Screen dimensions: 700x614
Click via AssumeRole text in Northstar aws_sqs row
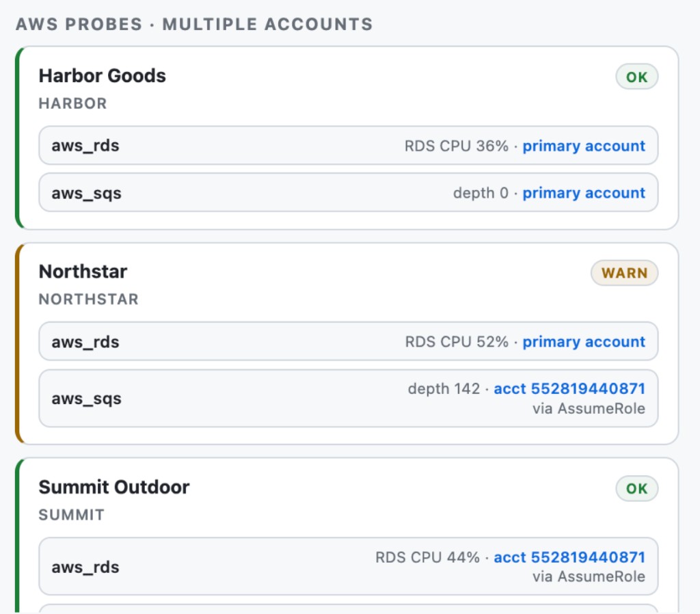589,409
